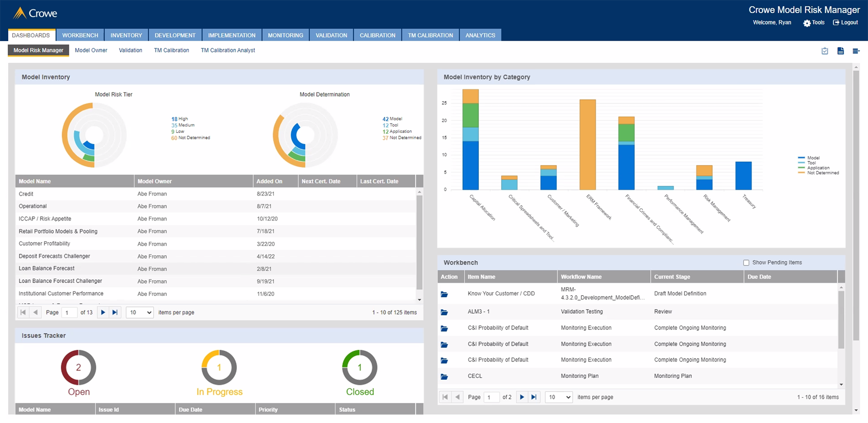Open the list menu icon at top right
868x423 pixels.
pyautogui.click(x=856, y=51)
